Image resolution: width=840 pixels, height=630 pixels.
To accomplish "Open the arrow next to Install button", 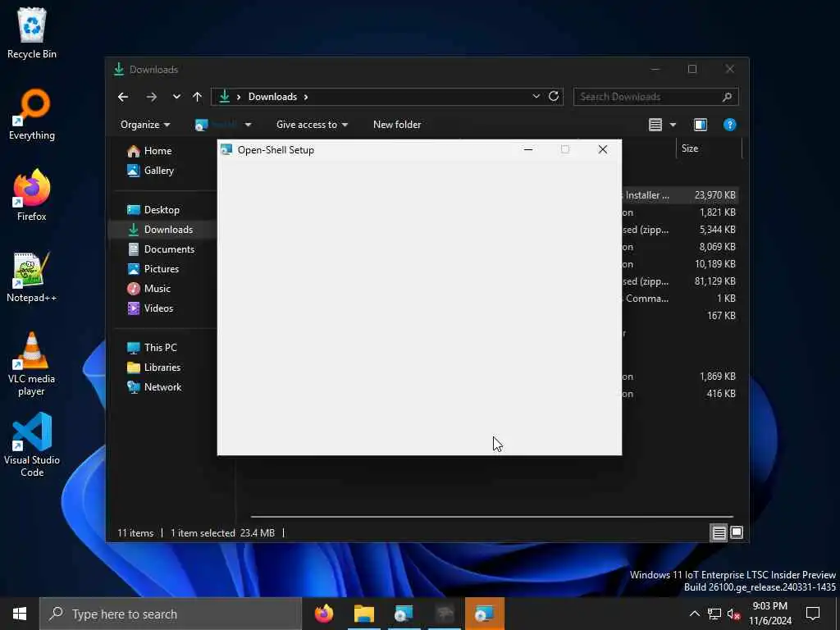I will click(x=248, y=125).
